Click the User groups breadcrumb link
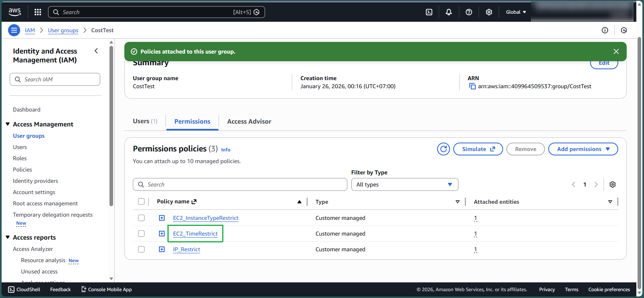 click(63, 30)
